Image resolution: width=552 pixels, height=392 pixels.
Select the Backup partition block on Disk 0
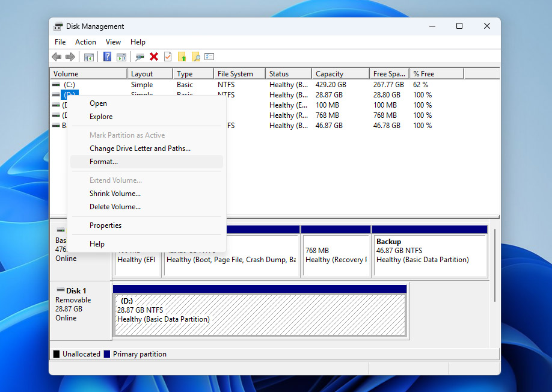(430, 251)
